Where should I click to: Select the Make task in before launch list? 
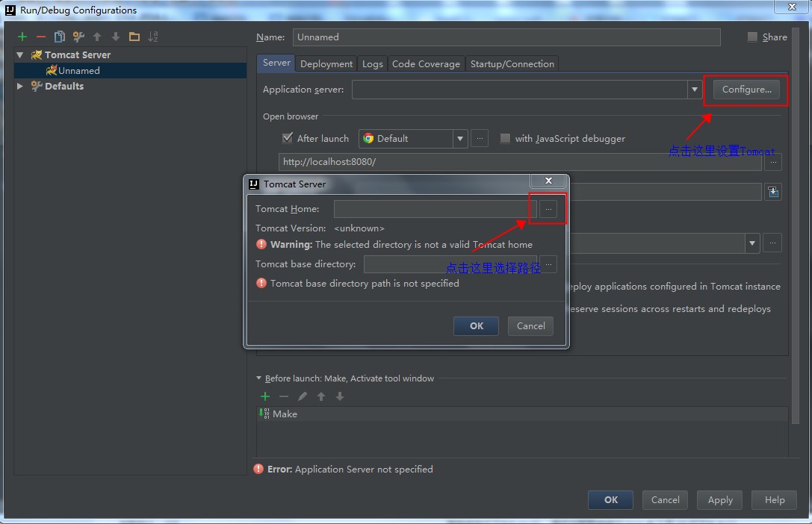tap(522, 414)
